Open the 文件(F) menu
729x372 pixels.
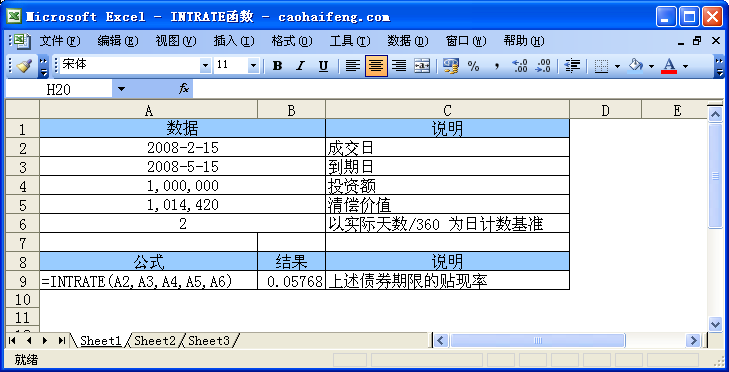pos(60,41)
